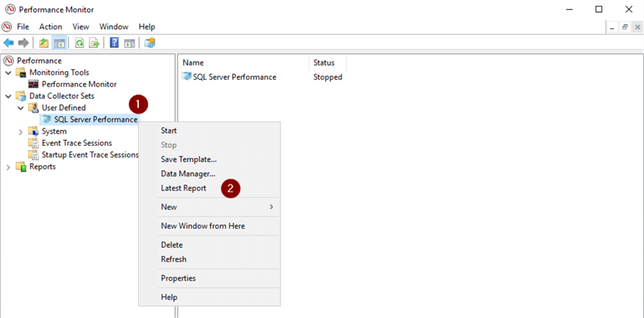Open the Action menu
The image size is (644, 318).
point(51,26)
